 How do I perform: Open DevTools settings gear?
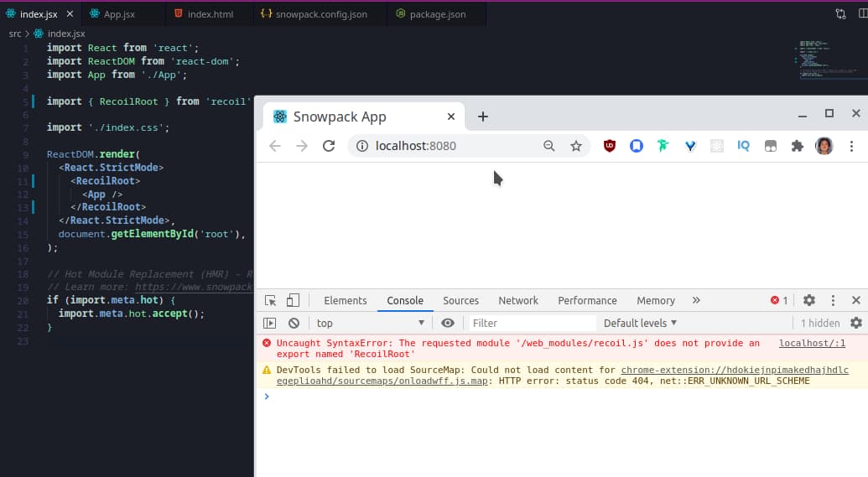(x=809, y=300)
